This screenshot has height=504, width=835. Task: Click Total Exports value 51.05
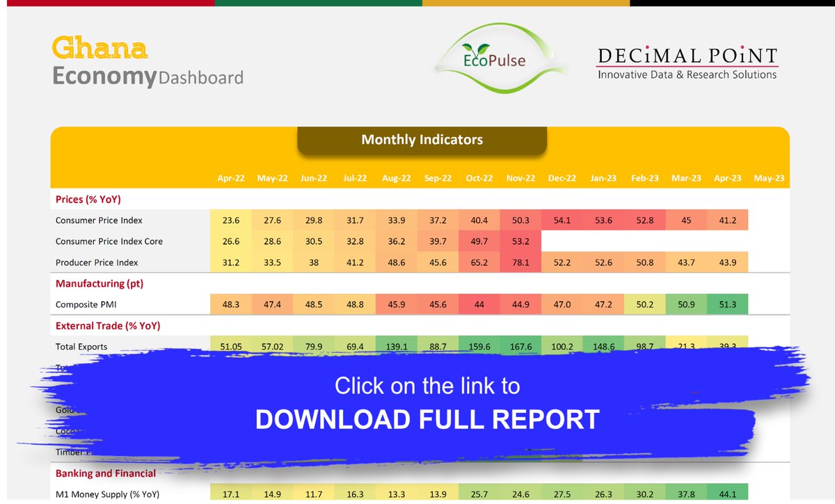(231, 346)
